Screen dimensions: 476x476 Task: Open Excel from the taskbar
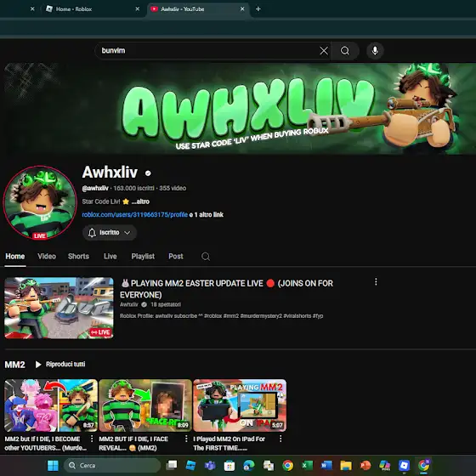[x=307, y=466]
